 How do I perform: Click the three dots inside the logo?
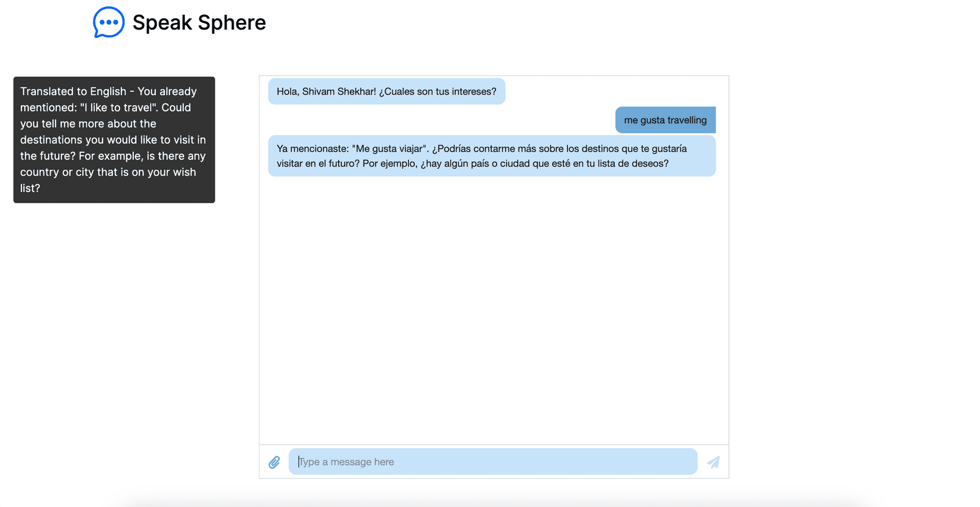point(109,22)
